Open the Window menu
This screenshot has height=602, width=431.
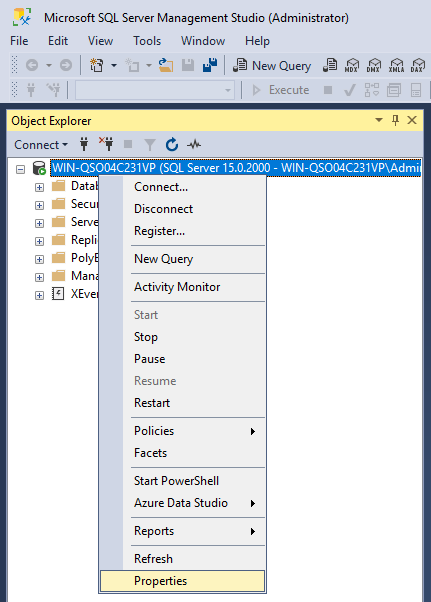[203, 41]
